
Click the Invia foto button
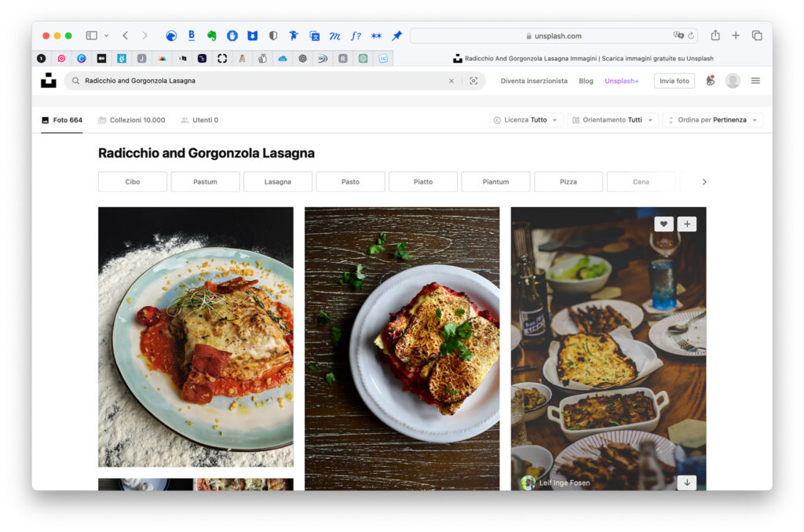pos(674,81)
